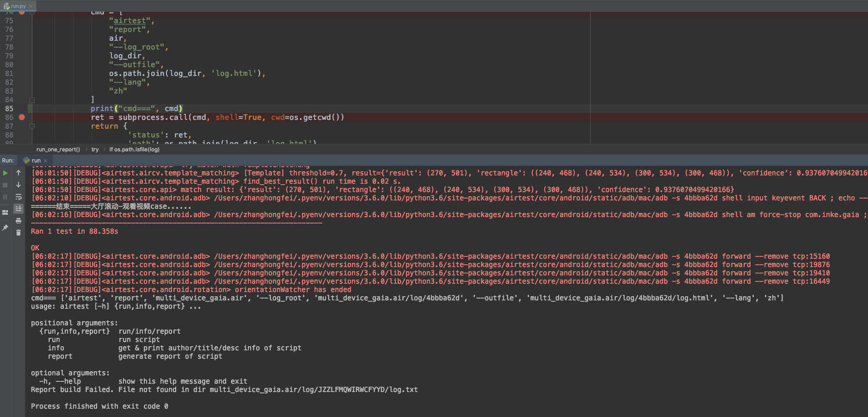Click the "--log_root" string on line 78
This screenshot has height=417, width=868.
coord(136,47)
